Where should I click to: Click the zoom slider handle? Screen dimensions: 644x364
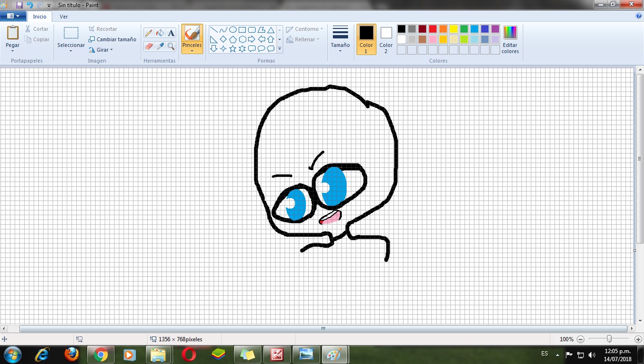pyautogui.click(x=609, y=339)
